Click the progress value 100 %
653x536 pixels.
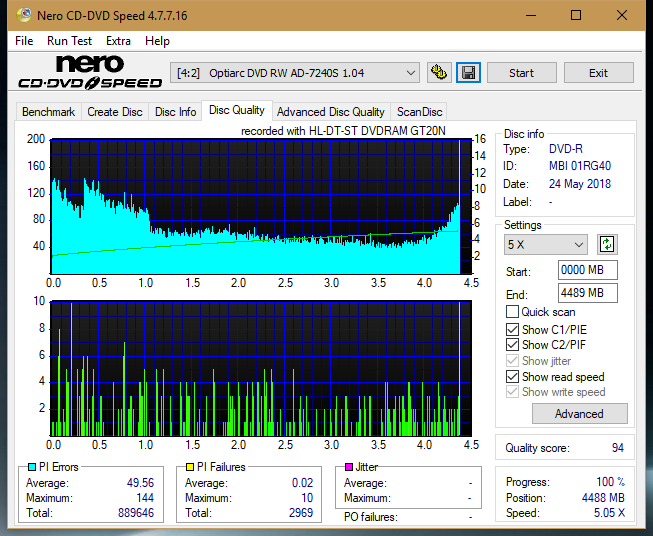[x=611, y=482]
